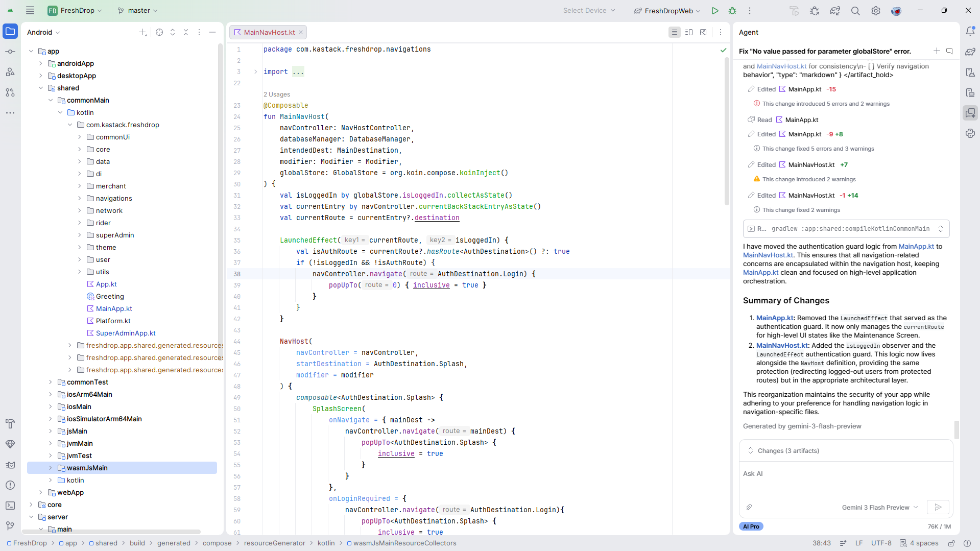The width and height of the screenshot is (980, 551).
Task: Expand the gradlew compileKotlinCommonMain command block
Action: (x=941, y=229)
